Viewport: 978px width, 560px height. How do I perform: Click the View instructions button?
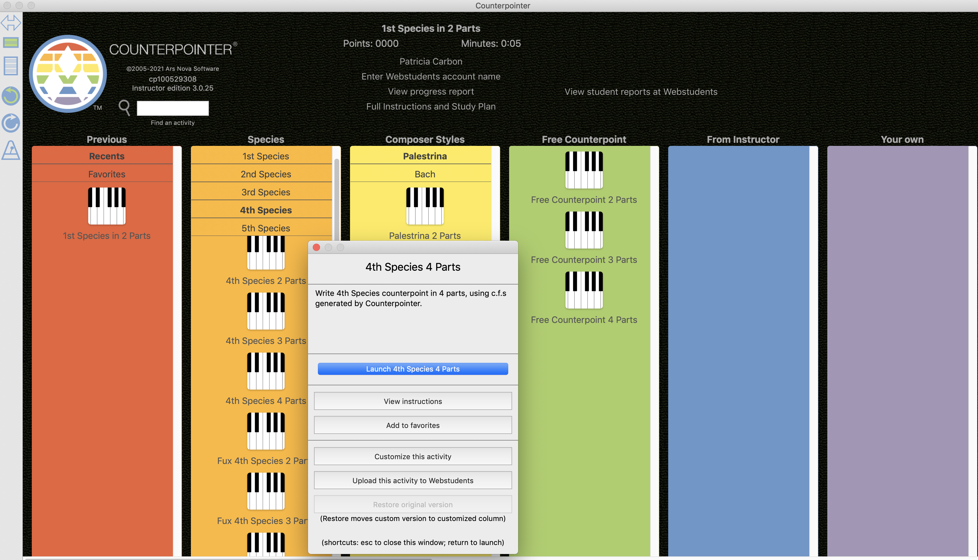click(x=413, y=401)
